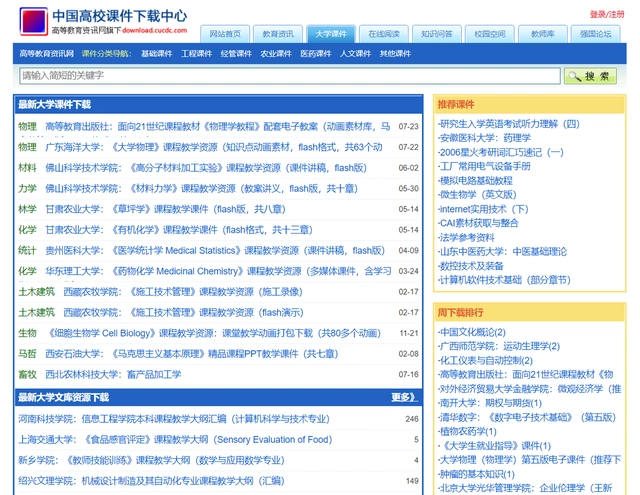This screenshot has height=495, width=640.
Task: Select 其他课件 category
Action: 395,53
